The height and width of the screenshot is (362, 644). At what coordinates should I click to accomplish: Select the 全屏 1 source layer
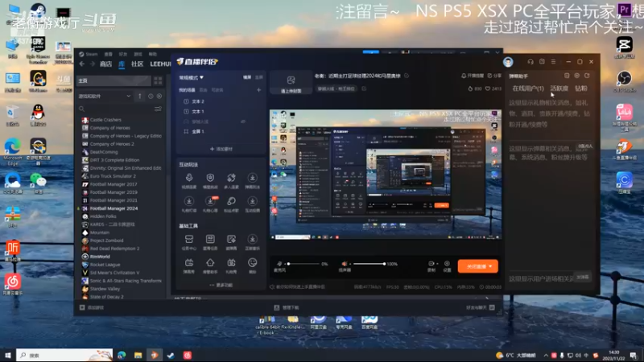point(198,131)
